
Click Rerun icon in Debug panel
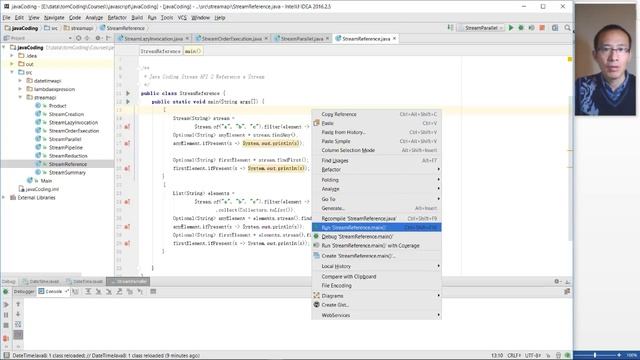click(6, 291)
